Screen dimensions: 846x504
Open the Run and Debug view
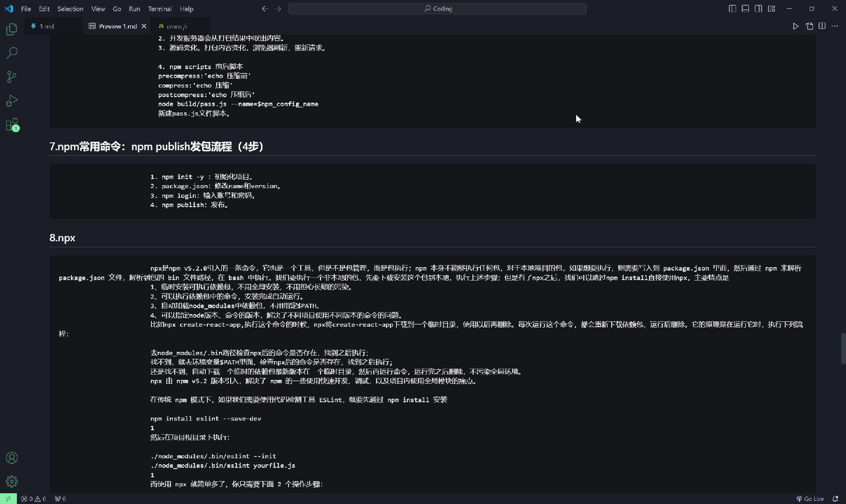[x=12, y=100]
